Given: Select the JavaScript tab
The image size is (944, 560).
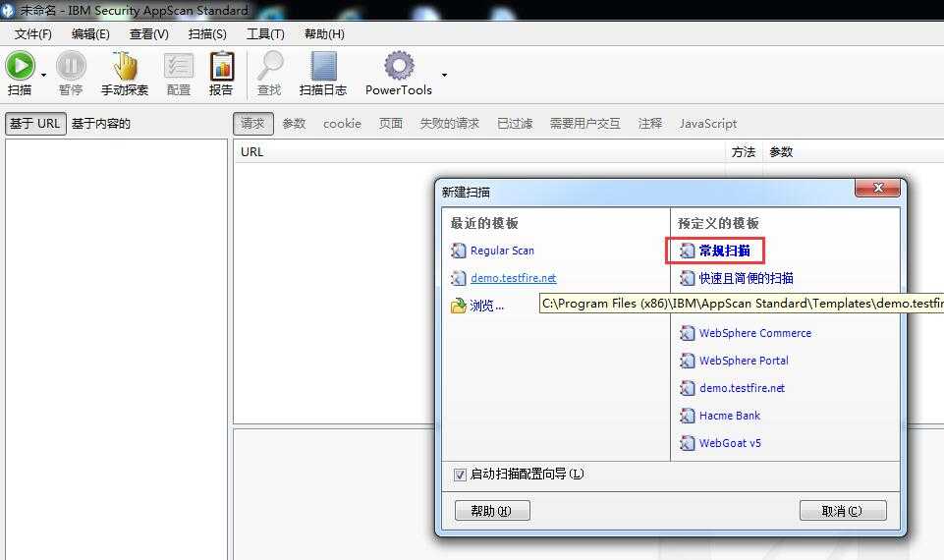Looking at the screenshot, I should pos(708,124).
